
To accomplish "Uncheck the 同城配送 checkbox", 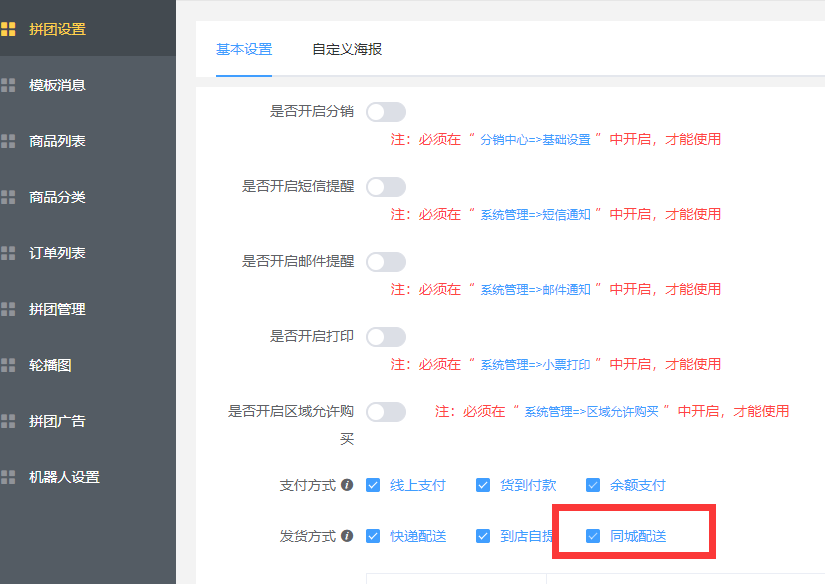I will [593, 536].
